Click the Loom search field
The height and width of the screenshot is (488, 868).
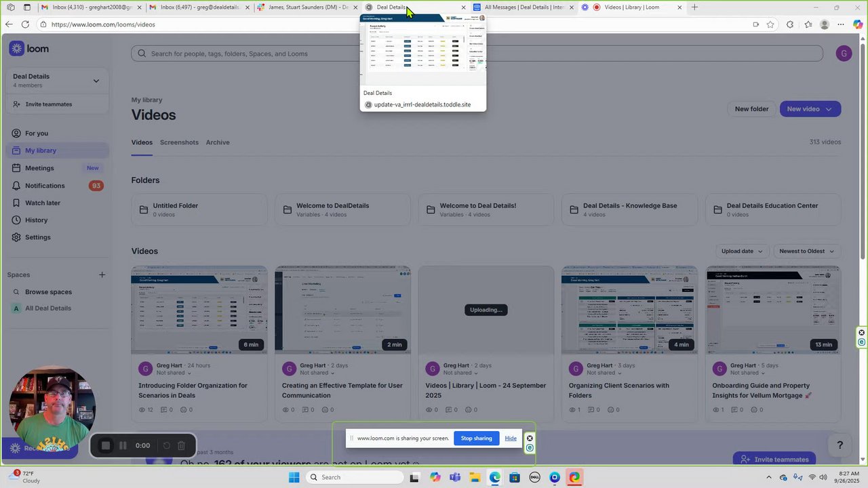pos(477,54)
